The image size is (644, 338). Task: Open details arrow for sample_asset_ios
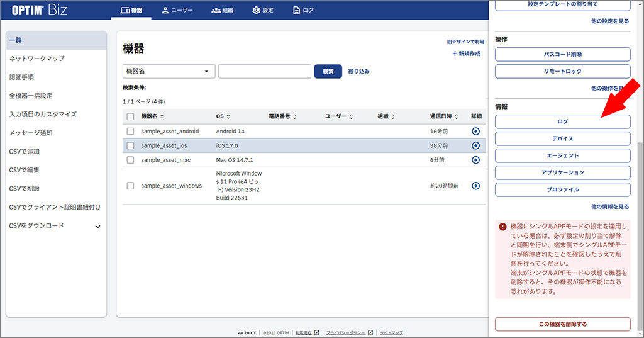(475, 145)
